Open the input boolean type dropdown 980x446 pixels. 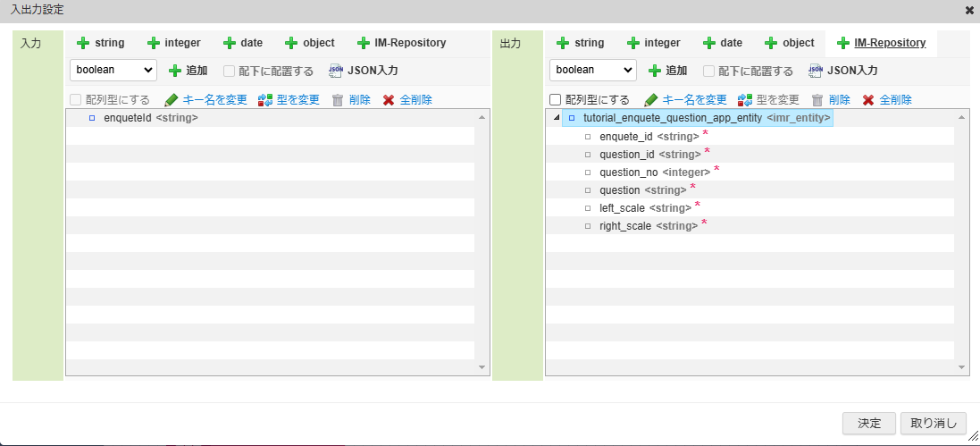(113, 70)
